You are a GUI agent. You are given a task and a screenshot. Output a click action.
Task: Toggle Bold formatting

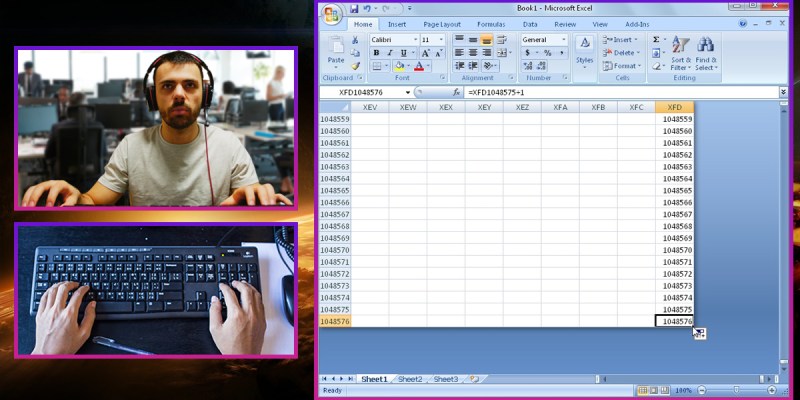tap(377, 53)
